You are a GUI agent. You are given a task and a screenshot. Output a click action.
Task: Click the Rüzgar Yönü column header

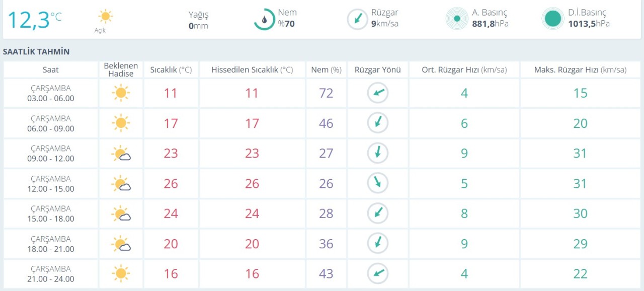[x=377, y=70]
